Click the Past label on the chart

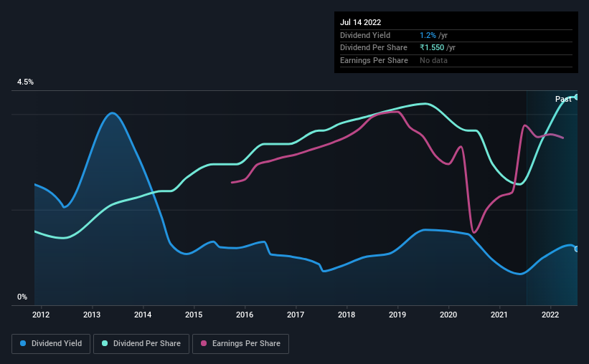pos(563,99)
